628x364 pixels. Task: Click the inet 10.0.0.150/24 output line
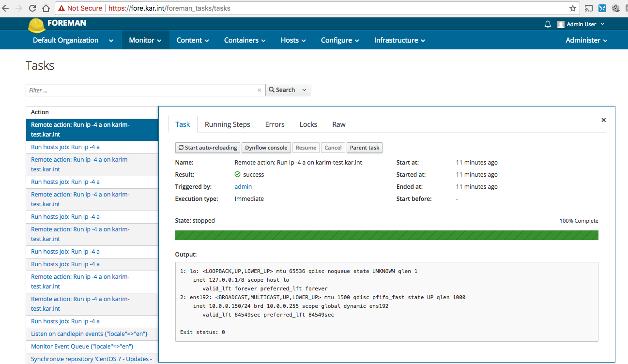coord(291,306)
